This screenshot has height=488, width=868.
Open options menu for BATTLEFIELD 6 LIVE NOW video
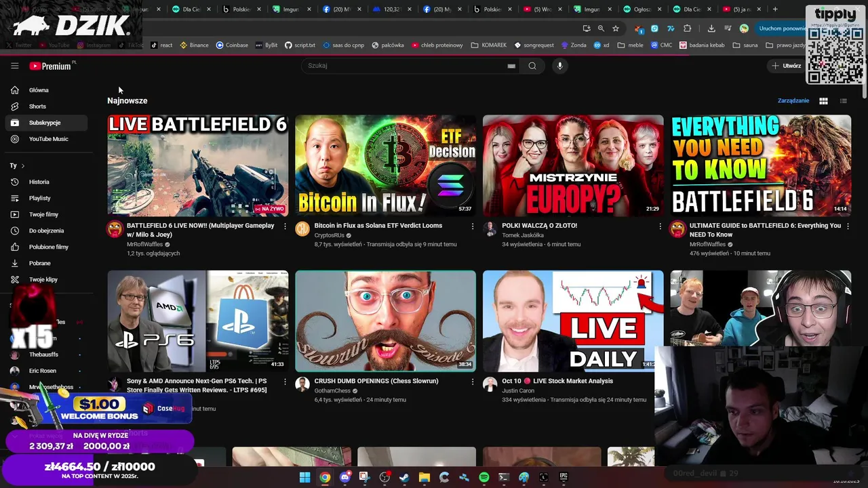(x=285, y=226)
